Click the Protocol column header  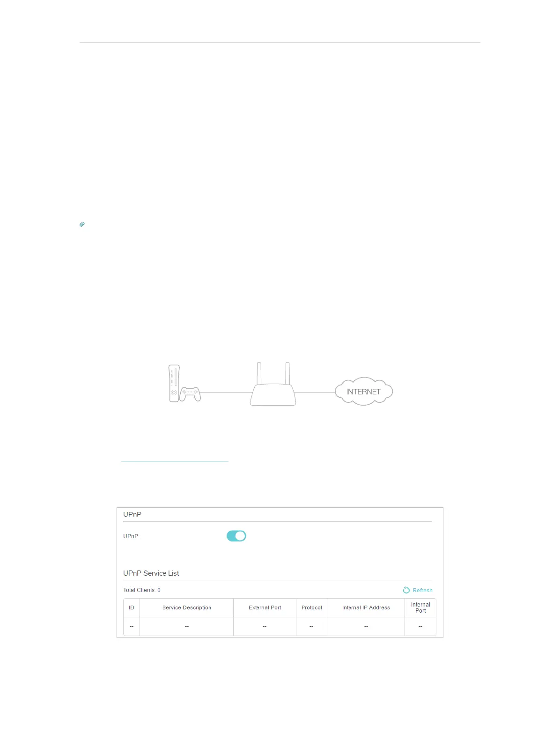tap(312, 608)
